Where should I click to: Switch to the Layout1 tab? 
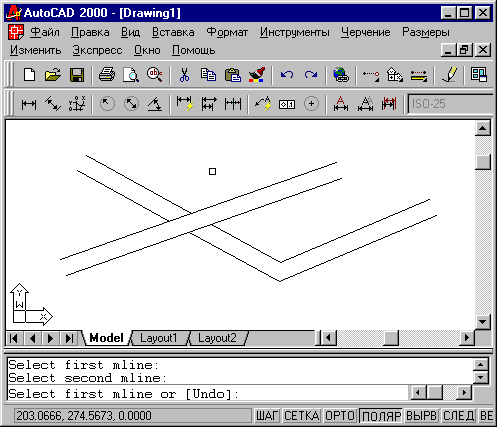point(158,338)
